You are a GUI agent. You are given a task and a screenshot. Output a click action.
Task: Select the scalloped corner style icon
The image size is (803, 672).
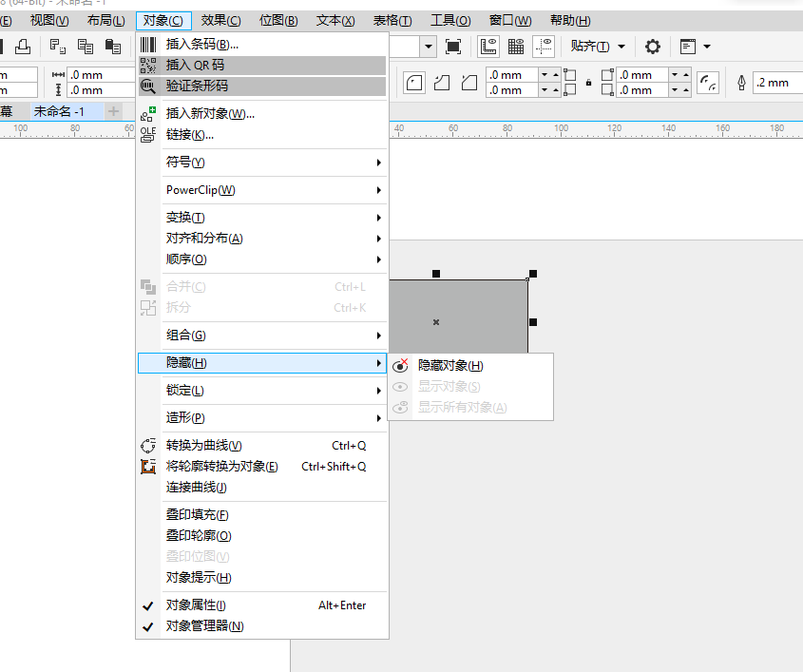click(441, 84)
